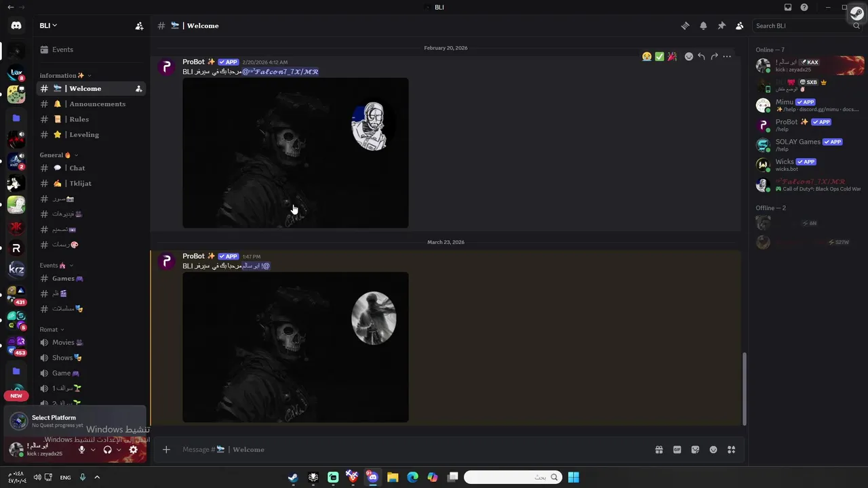This screenshot has width=868, height=488.
Task: Reply to the hovered ProBot message
Action: 701,56
